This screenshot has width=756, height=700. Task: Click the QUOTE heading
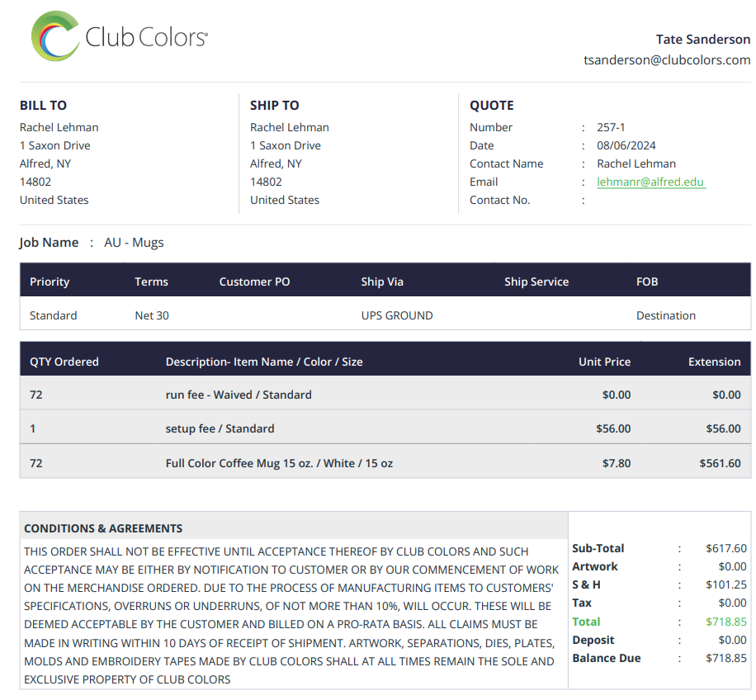pyautogui.click(x=492, y=105)
